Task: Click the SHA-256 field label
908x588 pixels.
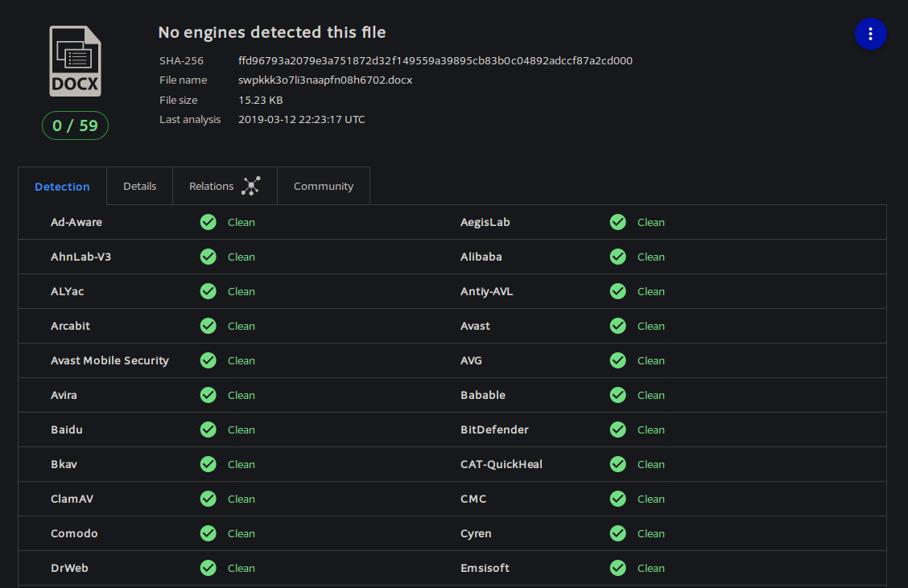Action: (181, 61)
